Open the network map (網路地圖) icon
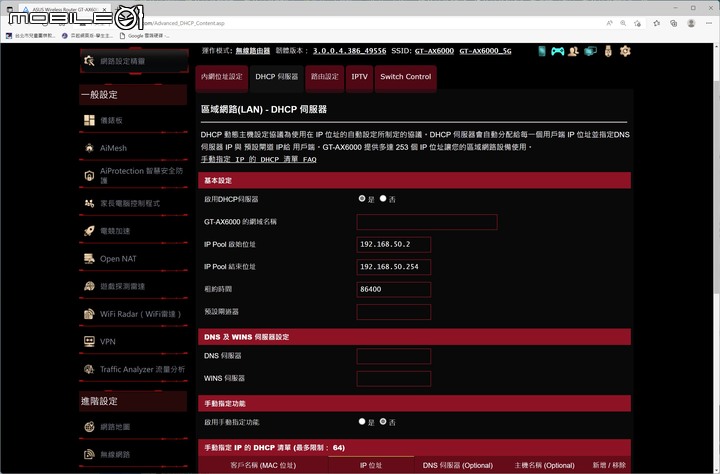Image resolution: width=720 pixels, height=474 pixels. (x=90, y=427)
